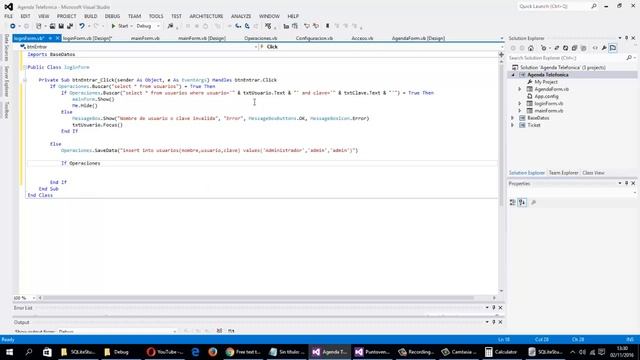The image size is (640, 360).
Task: Click the Properties wrench icon in Solution Explorer
Action: tap(604, 48)
